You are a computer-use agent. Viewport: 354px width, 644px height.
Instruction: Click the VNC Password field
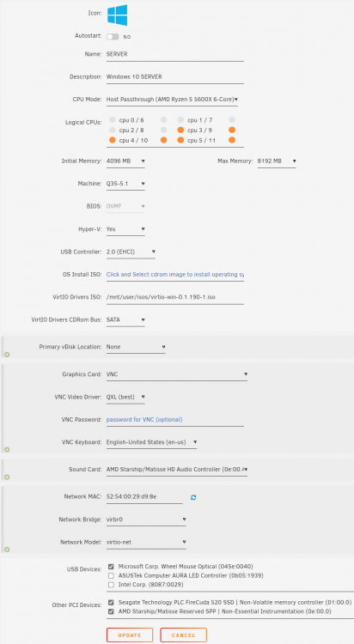[174, 420]
